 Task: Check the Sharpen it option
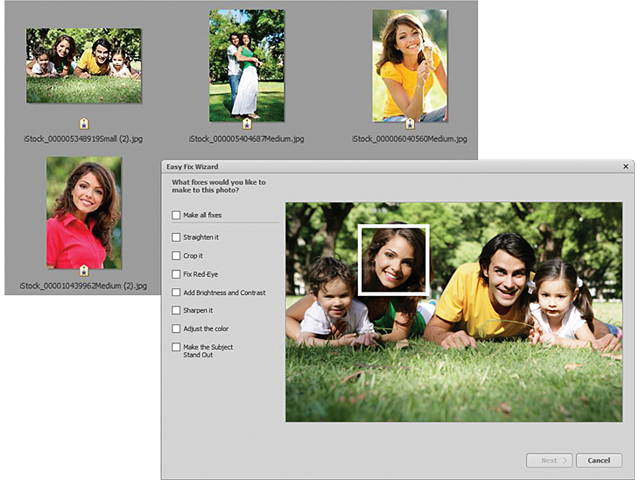point(176,310)
